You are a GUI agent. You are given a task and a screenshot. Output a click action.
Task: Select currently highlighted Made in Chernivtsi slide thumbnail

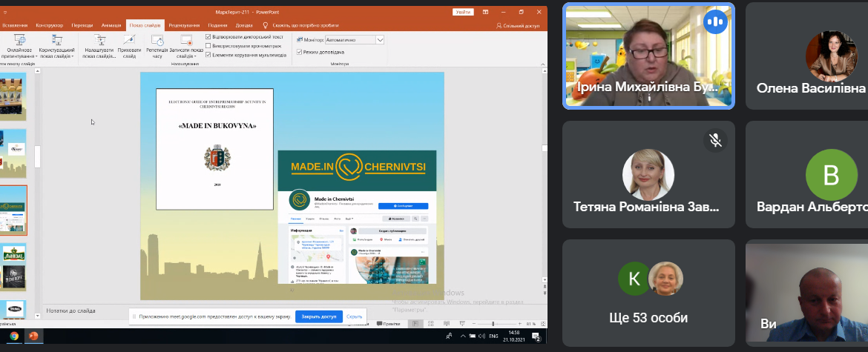pyautogui.click(x=13, y=210)
